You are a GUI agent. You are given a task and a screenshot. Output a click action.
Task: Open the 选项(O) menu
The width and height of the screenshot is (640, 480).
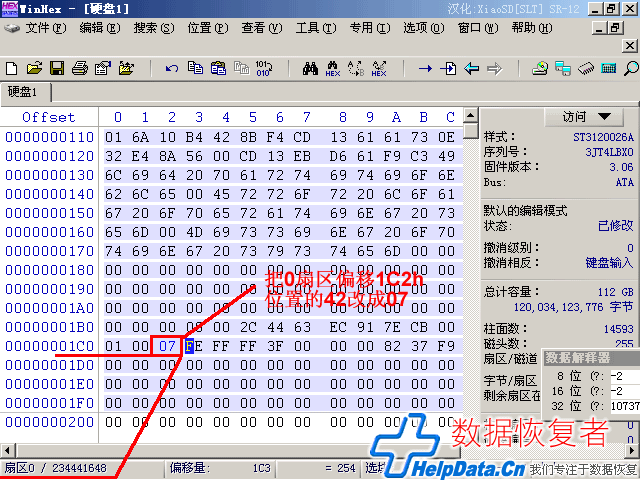(x=424, y=28)
